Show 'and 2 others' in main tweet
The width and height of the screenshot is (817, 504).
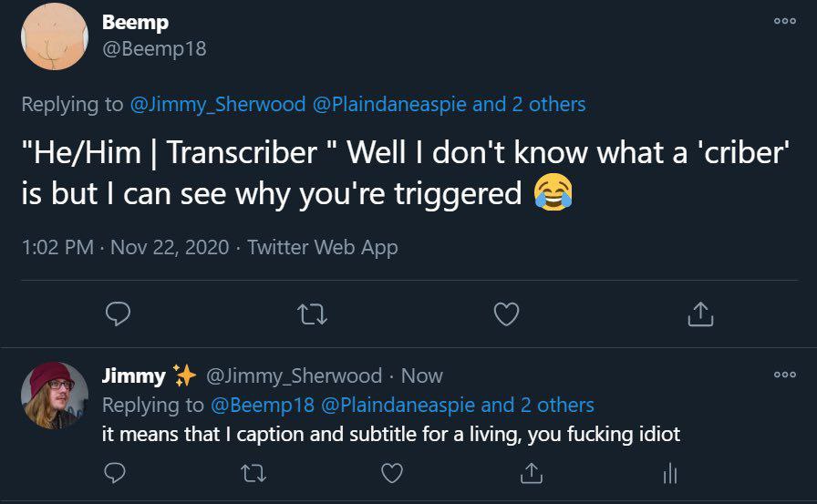pos(529,104)
